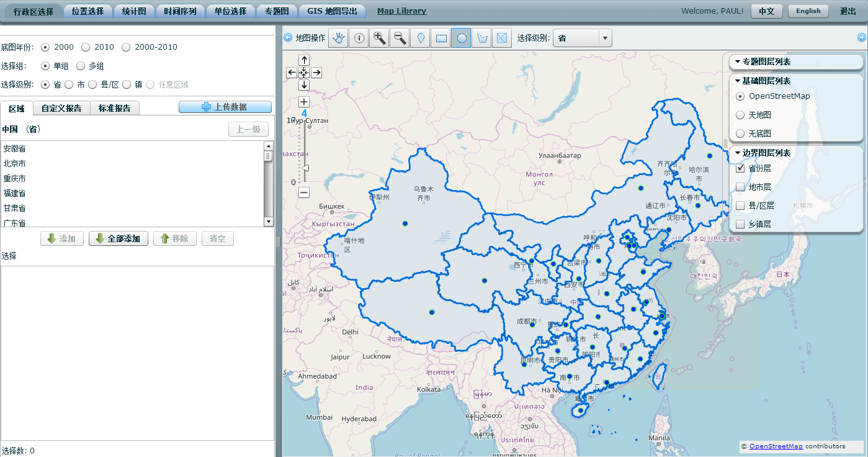Switch base layer to 天地图
The height and width of the screenshot is (457, 868).
[x=740, y=115]
